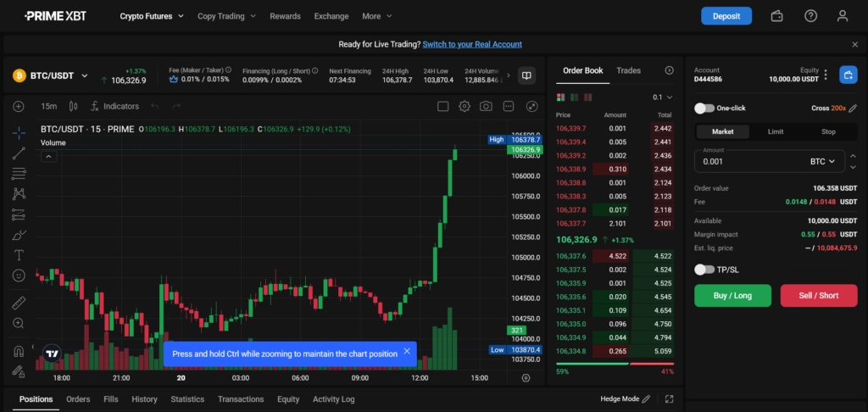The width and height of the screenshot is (868, 412).
Task: Show both bids and asks view
Action: point(561,97)
